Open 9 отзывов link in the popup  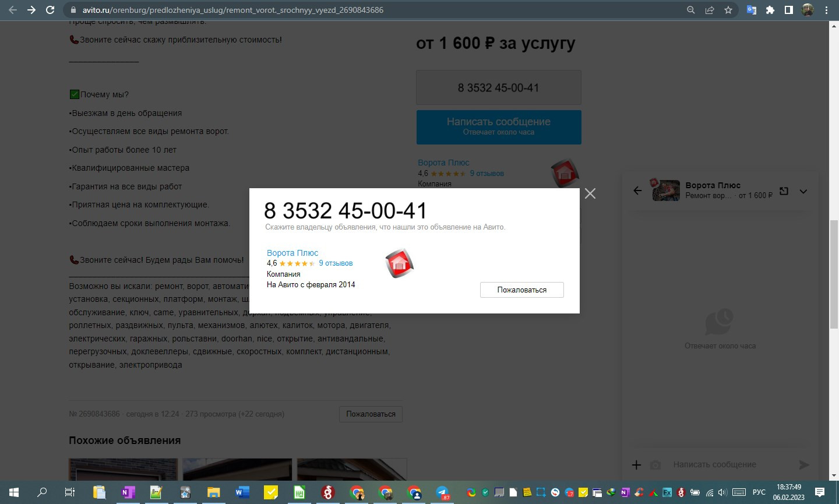click(x=336, y=263)
